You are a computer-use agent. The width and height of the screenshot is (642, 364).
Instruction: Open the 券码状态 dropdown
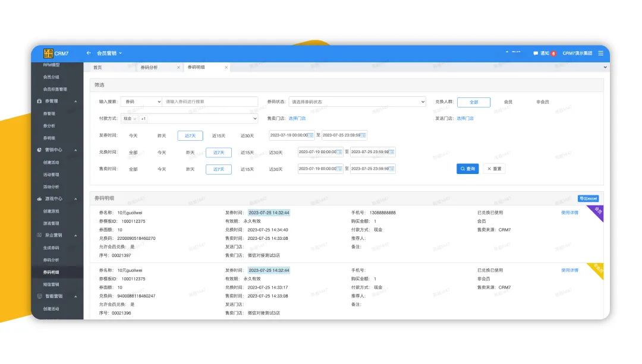pyautogui.click(x=357, y=102)
